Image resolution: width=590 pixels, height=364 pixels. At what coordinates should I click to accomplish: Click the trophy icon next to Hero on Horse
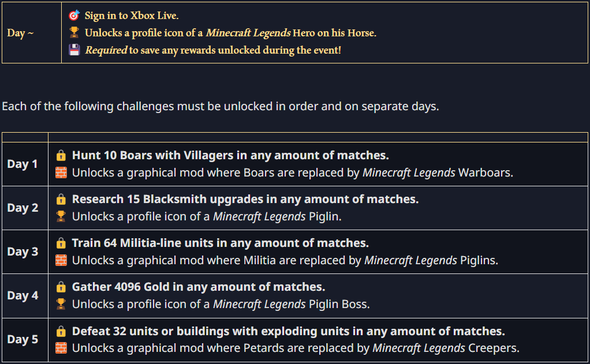pyautogui.click(x=74, y=33)
